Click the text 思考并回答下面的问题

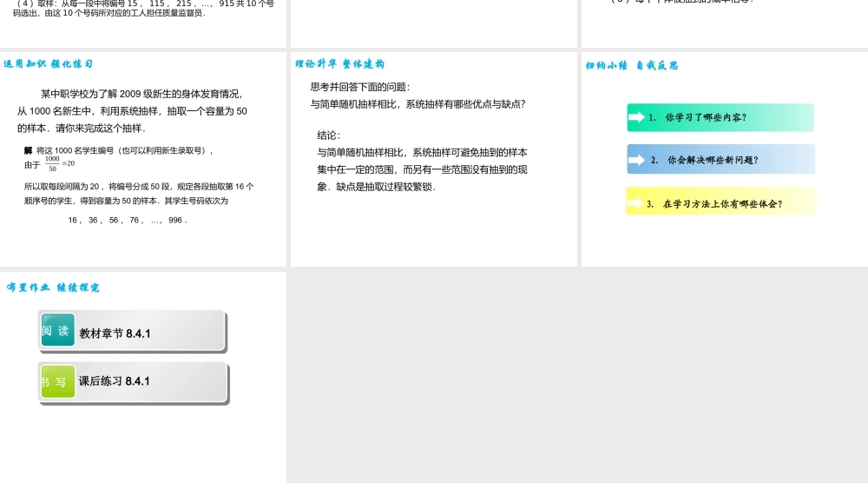(x=360, y=87)
